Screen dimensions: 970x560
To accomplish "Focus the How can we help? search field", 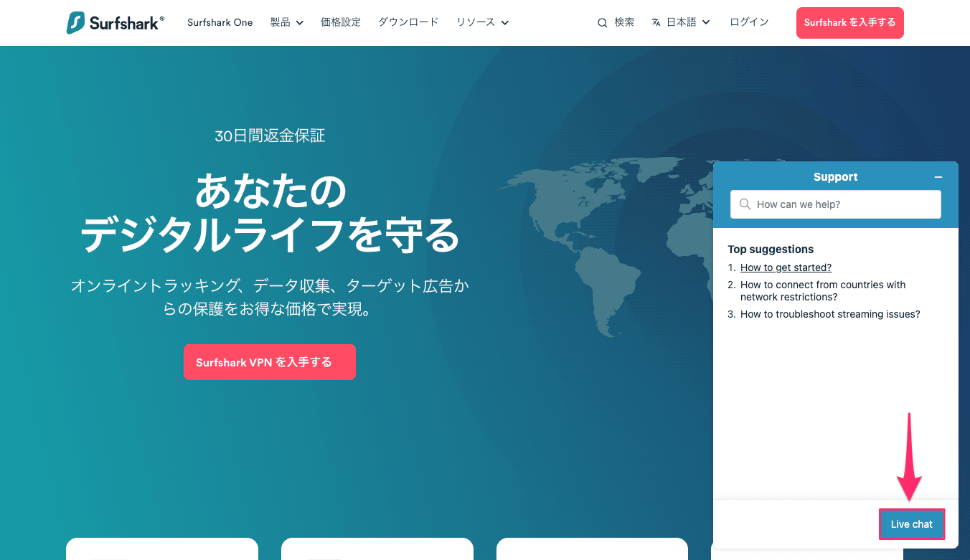I will tap(836, 204).
